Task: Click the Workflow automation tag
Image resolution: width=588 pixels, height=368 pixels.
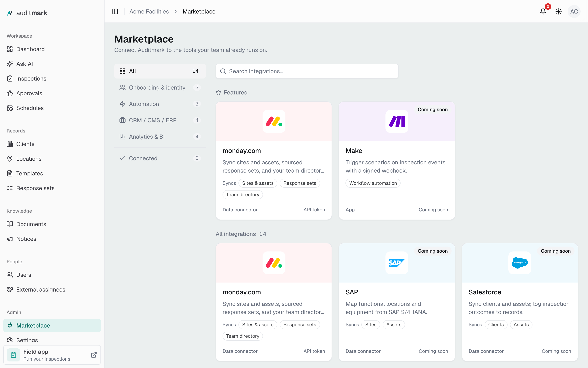Action: click(373, 183)
